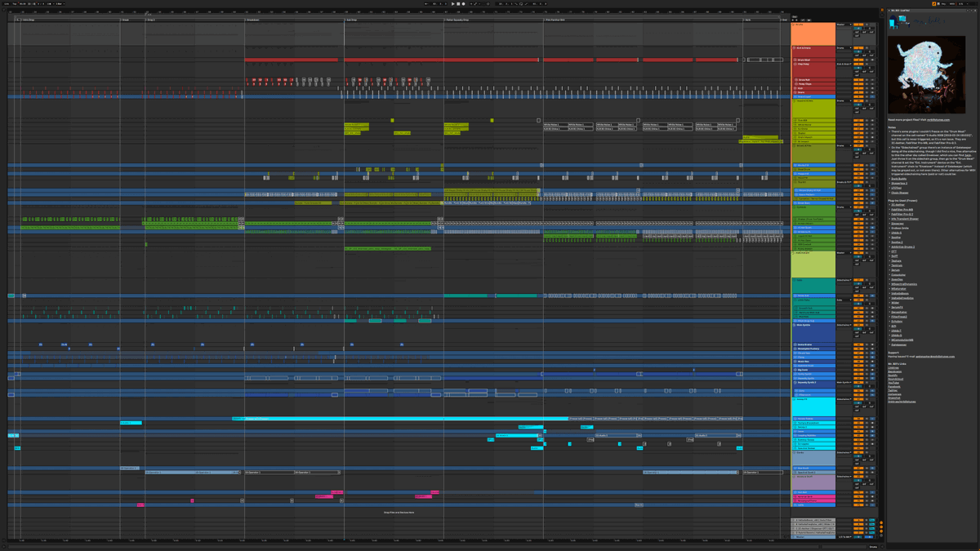Fold the Drums group track
This screenshot has width=980, height=551.
793,24
